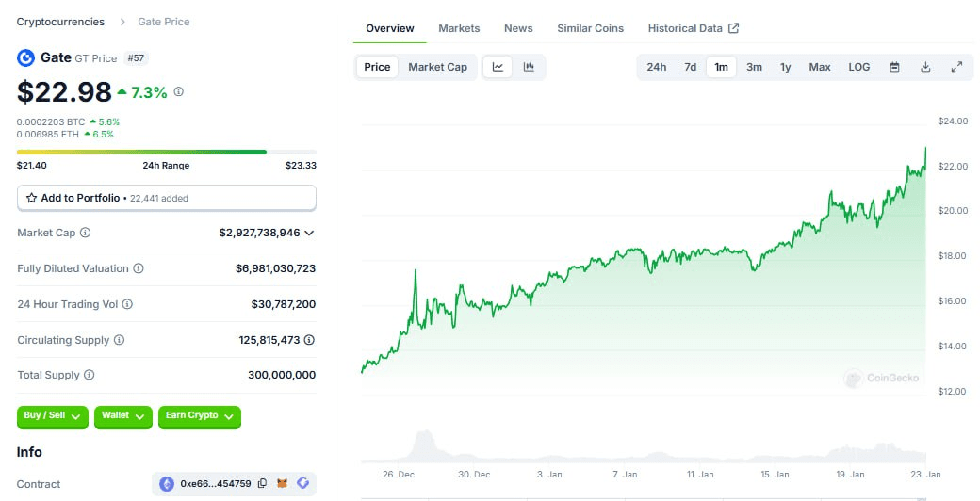Click the $24.00 price axis label
980x501 pixels.
(953, 121)
